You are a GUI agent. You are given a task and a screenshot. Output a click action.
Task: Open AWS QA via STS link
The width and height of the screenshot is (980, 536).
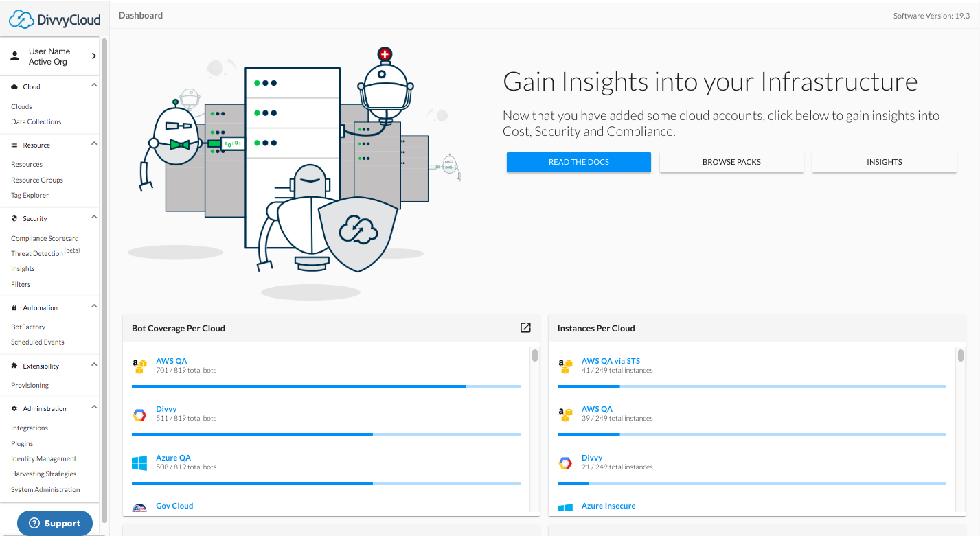click(611, 361)
